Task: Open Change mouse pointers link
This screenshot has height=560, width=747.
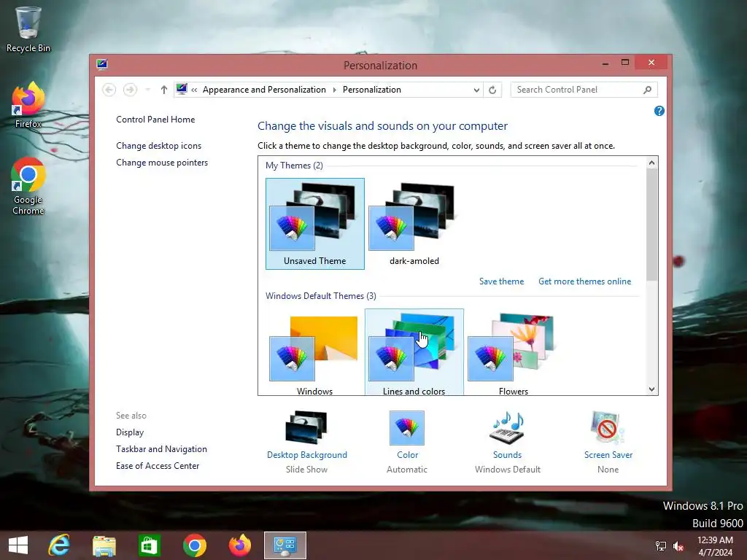Action: (162, 163)
